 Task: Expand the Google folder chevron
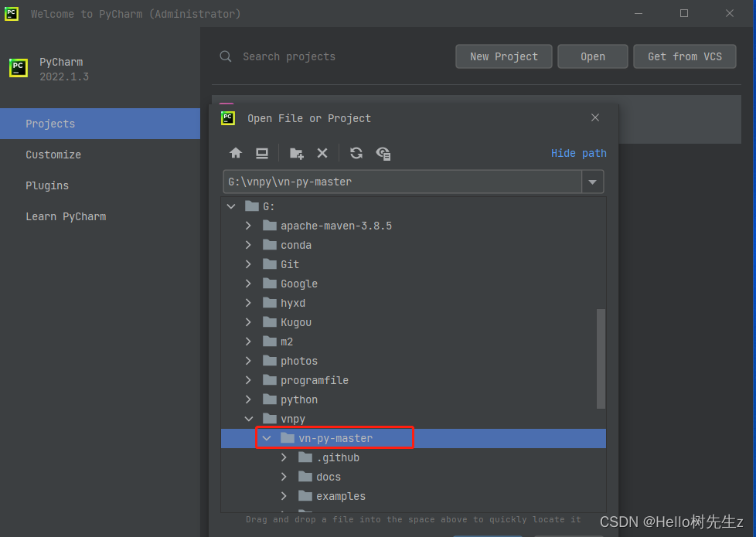[x=248, y=284]
